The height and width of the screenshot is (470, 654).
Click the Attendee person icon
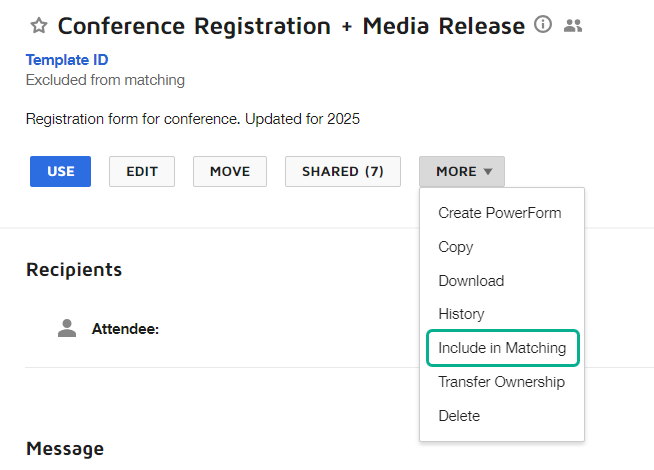[67, 328]
